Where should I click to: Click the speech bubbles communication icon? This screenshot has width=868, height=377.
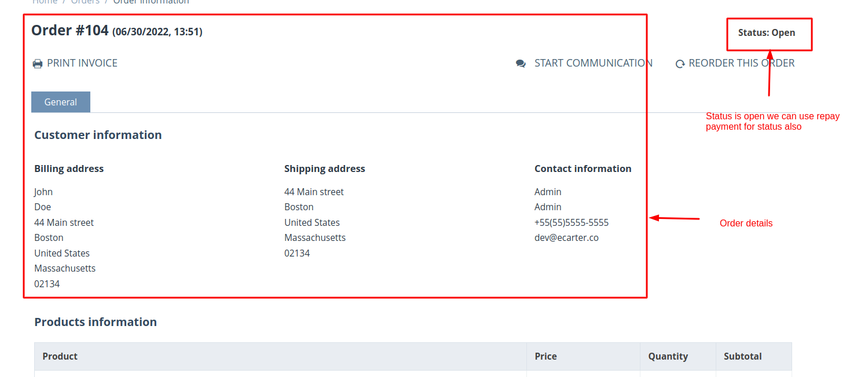521,64
